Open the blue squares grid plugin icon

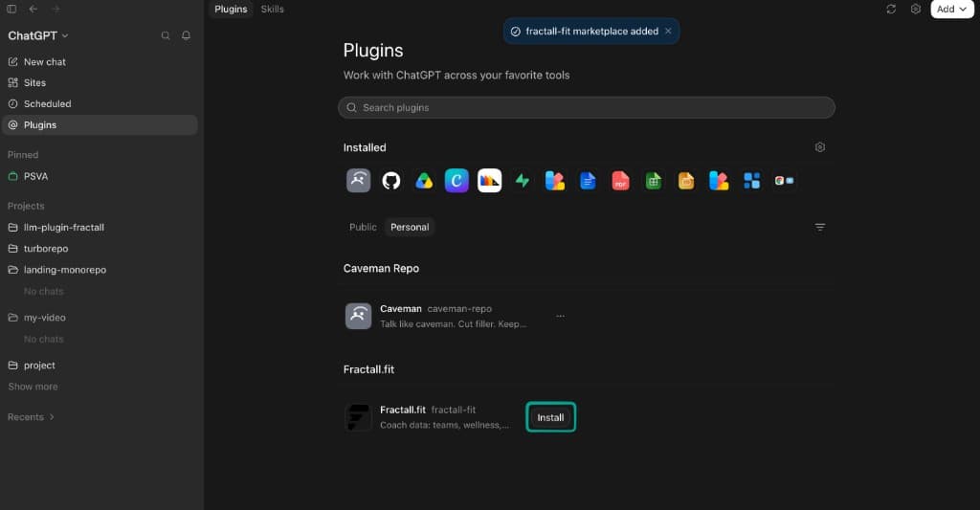pyautogui.click(x=752, y=181)
